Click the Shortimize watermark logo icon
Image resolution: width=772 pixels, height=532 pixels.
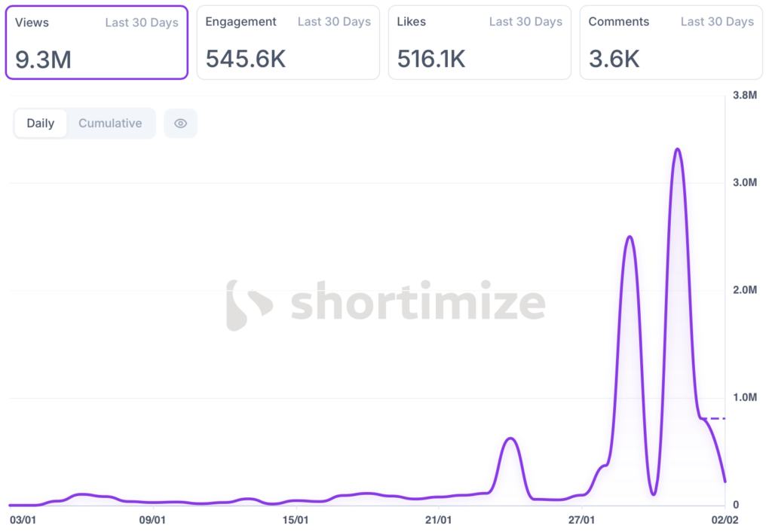click(x=249, y=305)
